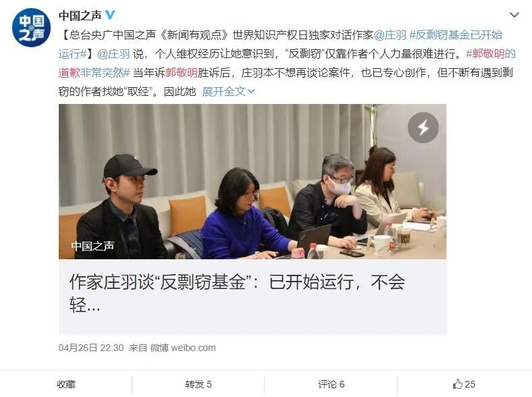Open the 中国之声 profile avatar
This screenshot has height=397, width=532.
31,28
